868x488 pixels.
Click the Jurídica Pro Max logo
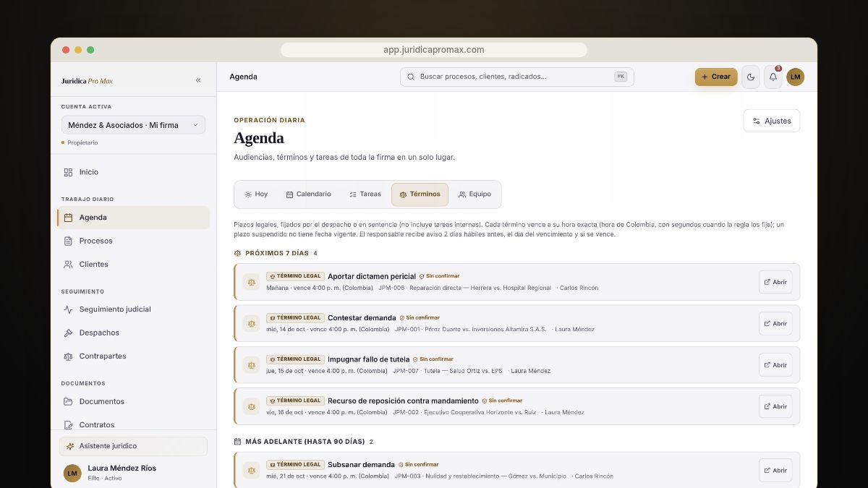[87, 81]
